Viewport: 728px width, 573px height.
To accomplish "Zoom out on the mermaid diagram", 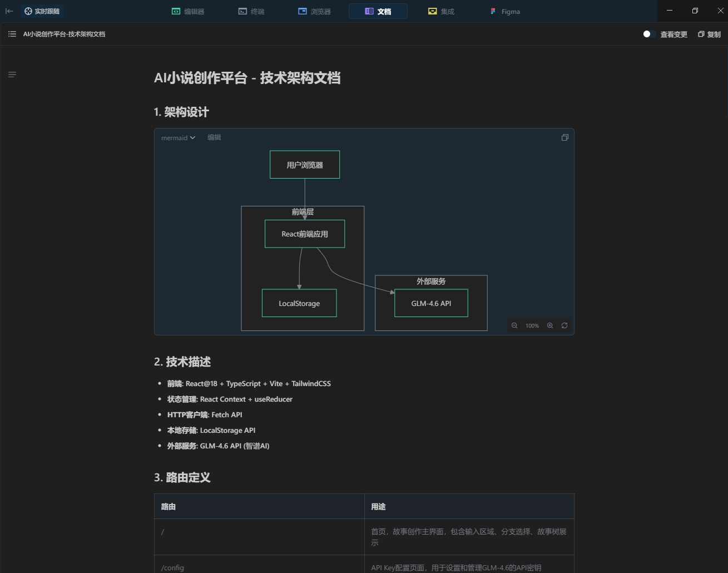I will tap(514, 325).
